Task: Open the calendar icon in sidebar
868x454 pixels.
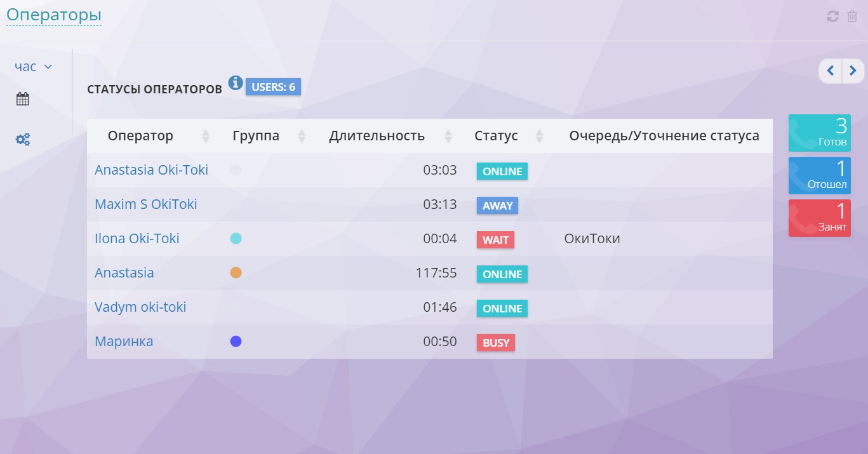Action: pos(23,99)
